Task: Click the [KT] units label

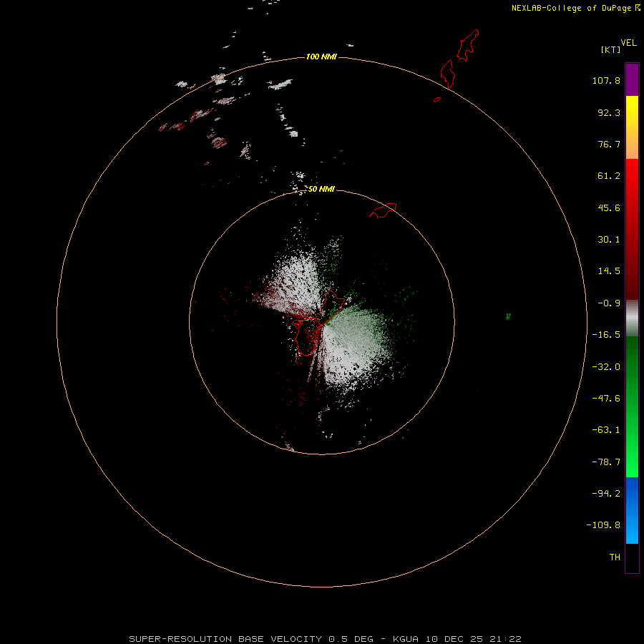Action: pos(611,49)
